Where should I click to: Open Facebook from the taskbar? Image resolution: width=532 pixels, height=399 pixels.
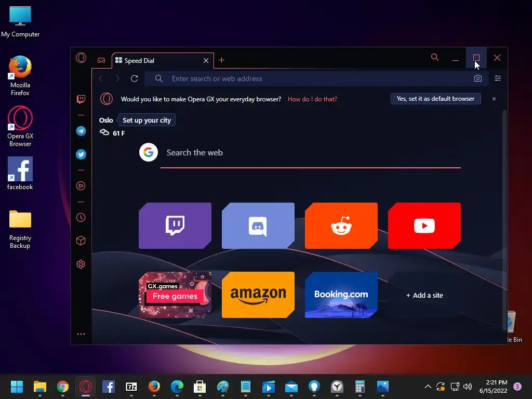coord(109,387)
